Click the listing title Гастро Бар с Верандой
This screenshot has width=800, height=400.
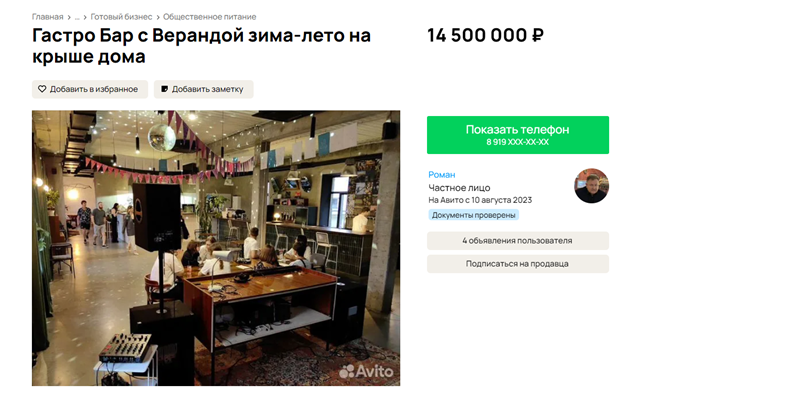pyautogui.click(x=201, y=46)
